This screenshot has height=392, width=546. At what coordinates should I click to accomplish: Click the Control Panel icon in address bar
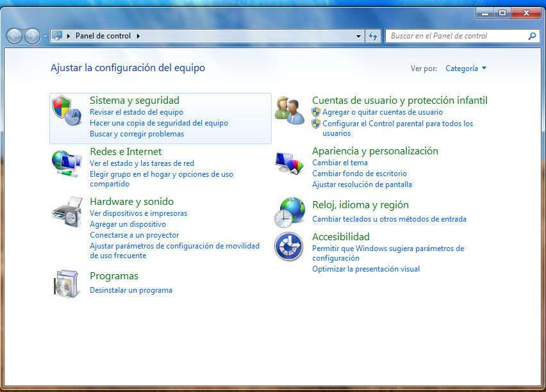[x=57, y=35]
